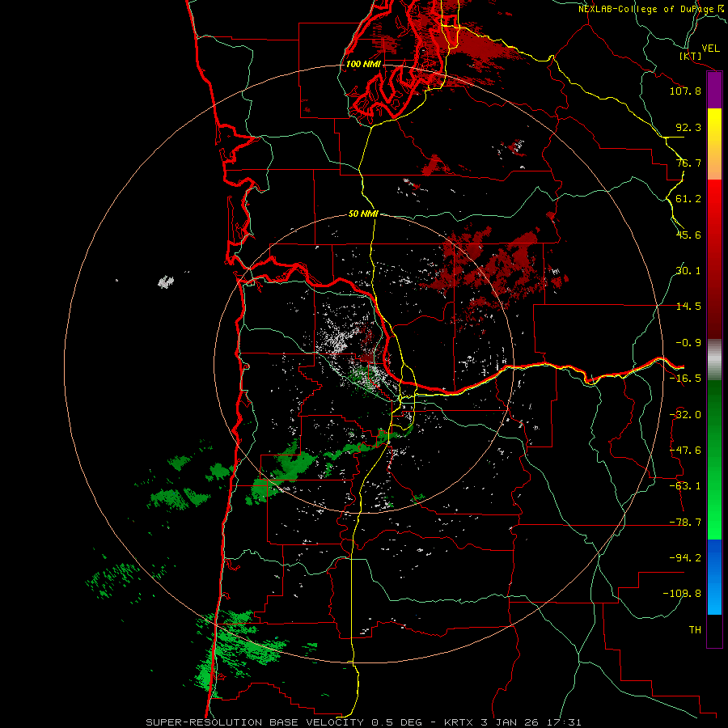
Task: Click the 107.8 legend value
Action: pyautogui.click(x=685, y=91)
